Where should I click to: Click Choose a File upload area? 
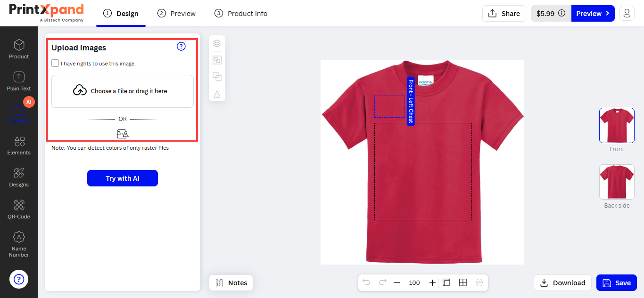pyautogui.click(x=123, y=91)
